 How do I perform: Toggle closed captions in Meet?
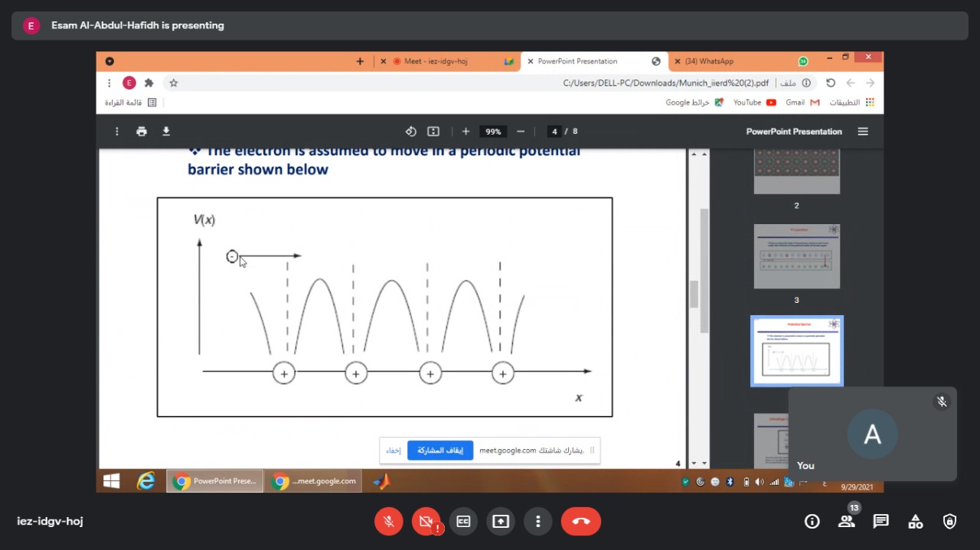[463, 522]
